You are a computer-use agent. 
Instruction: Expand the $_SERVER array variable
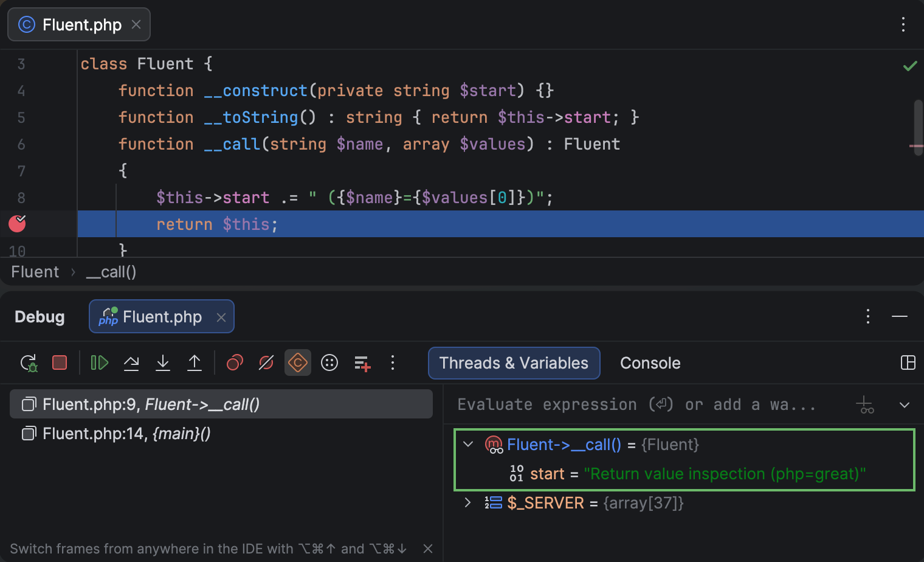[x=467, y=503]
